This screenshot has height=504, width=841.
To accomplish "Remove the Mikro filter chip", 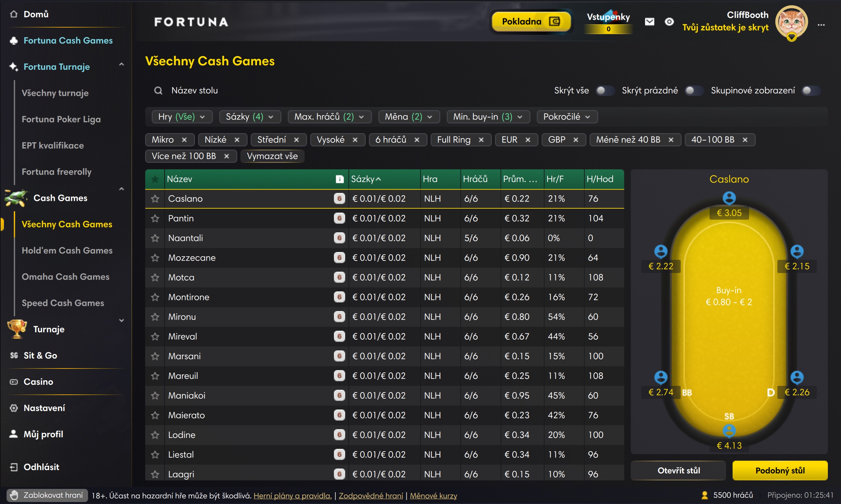I will click(x=184, y=139).
